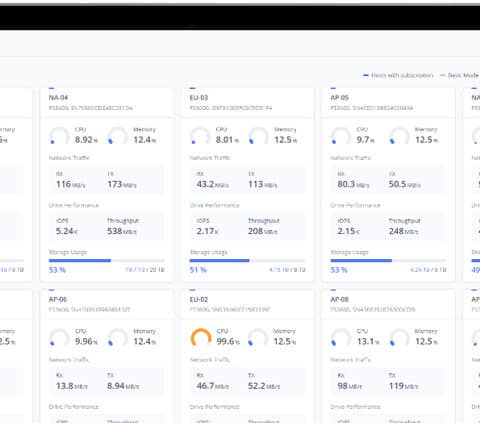Click EU-02 CPU value 99.6
Viewport: 480px width, 423px height.
tap(228, 341)
